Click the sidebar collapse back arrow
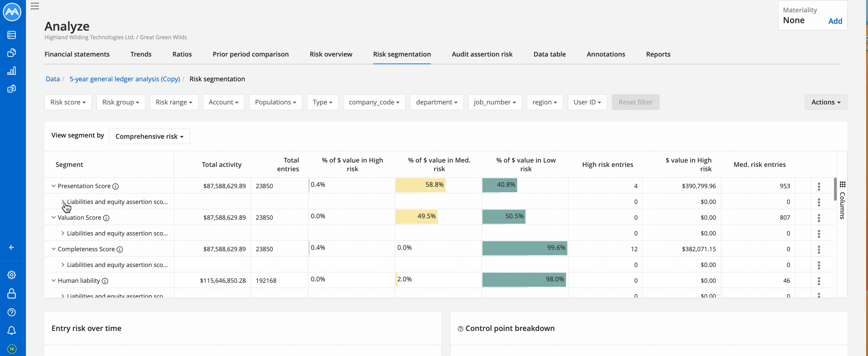The height and width of the screenshot is (356, 868). [x=11, y=247]
